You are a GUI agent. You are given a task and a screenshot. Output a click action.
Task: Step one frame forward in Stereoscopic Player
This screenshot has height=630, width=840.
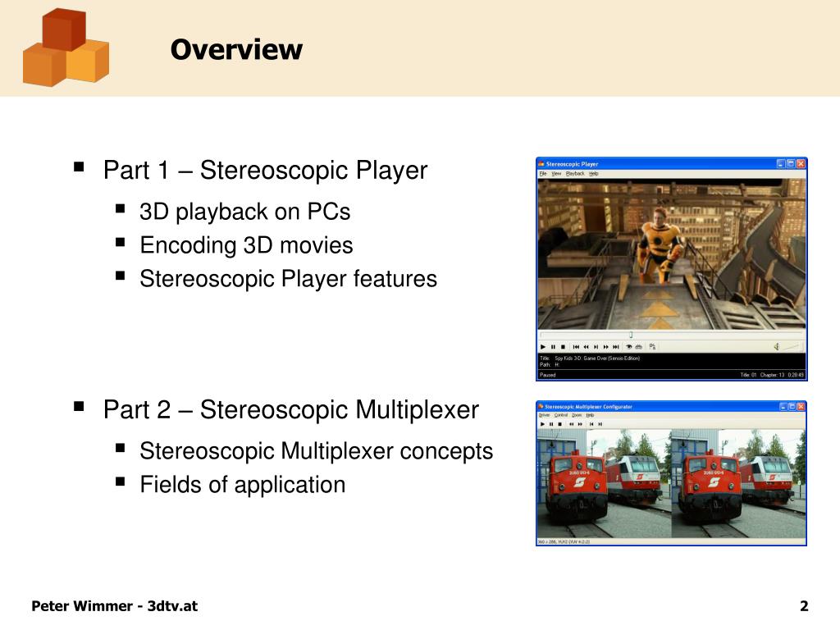click(x=596, y=347)
